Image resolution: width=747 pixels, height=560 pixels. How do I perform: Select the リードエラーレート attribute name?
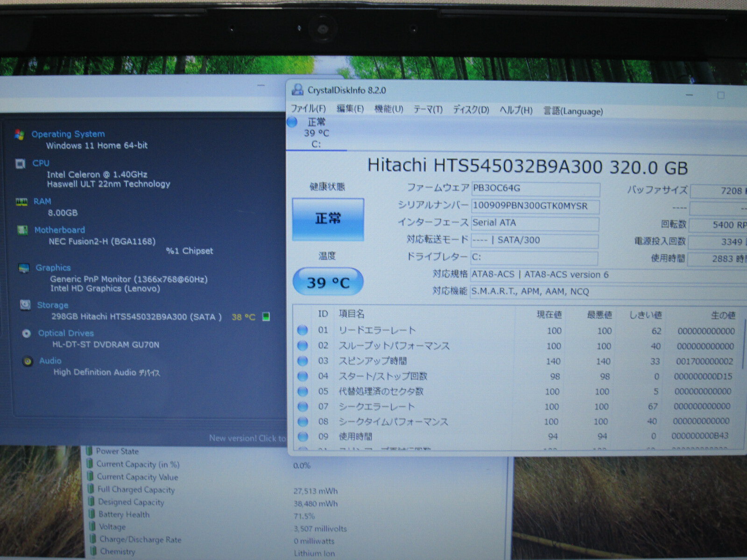click(x=377, y=330)
